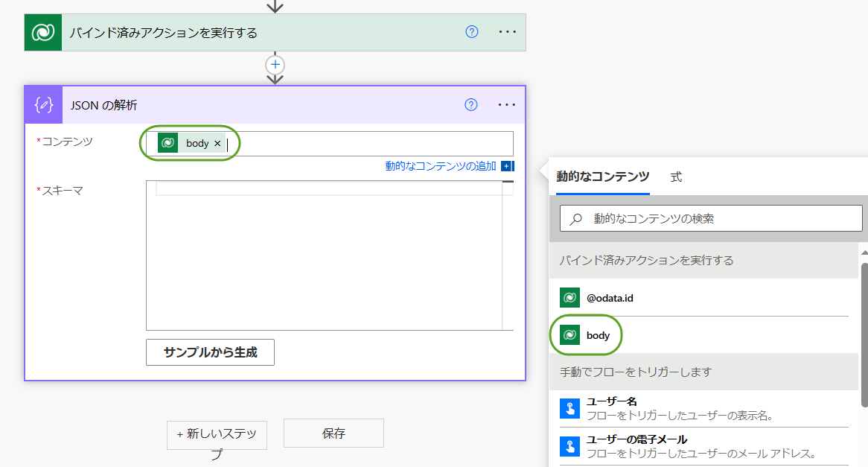This screenshot has width=868, height=467.
Task: Toggle the dynamic content panel with plus icon
Action: (x=507, y=166)
